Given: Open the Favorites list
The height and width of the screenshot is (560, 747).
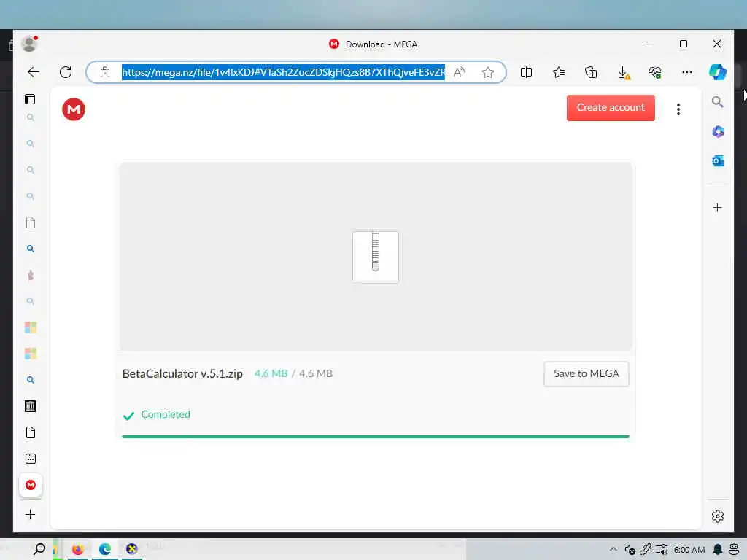Looking at the screenshot, I should (559, 72).
